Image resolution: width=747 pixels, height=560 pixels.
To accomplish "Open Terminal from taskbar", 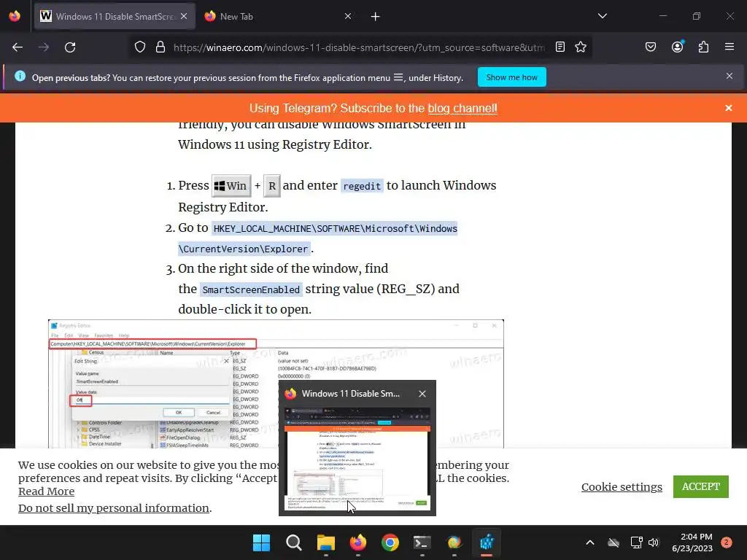I will [x=422, y=542].
